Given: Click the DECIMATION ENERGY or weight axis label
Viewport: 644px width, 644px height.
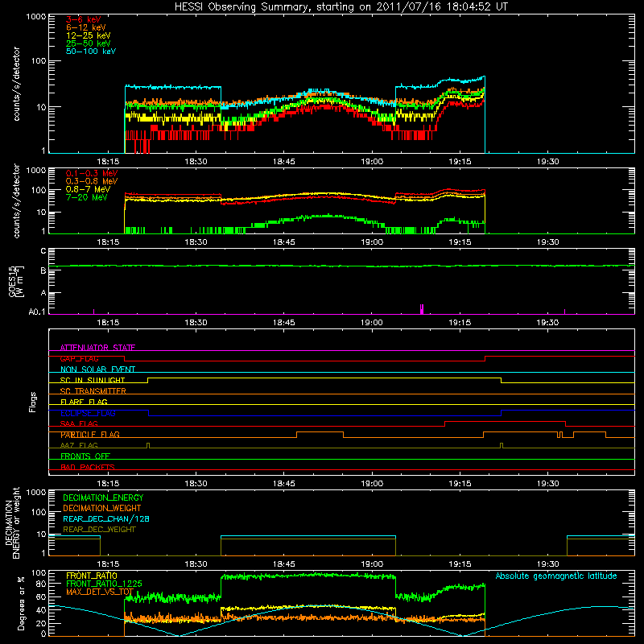Looking at the screenshot, I should coord(12,522).
